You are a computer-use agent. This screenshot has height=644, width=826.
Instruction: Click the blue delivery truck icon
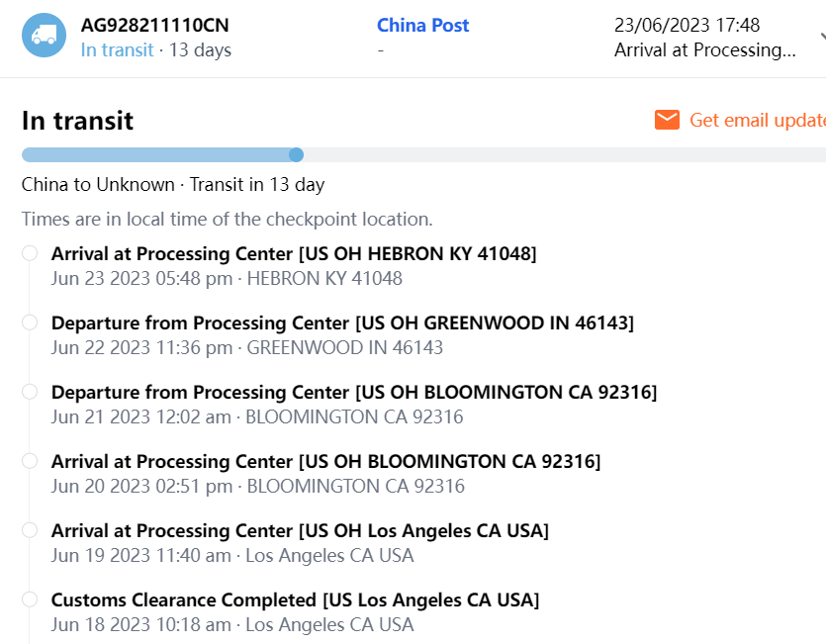pos(44,36)
